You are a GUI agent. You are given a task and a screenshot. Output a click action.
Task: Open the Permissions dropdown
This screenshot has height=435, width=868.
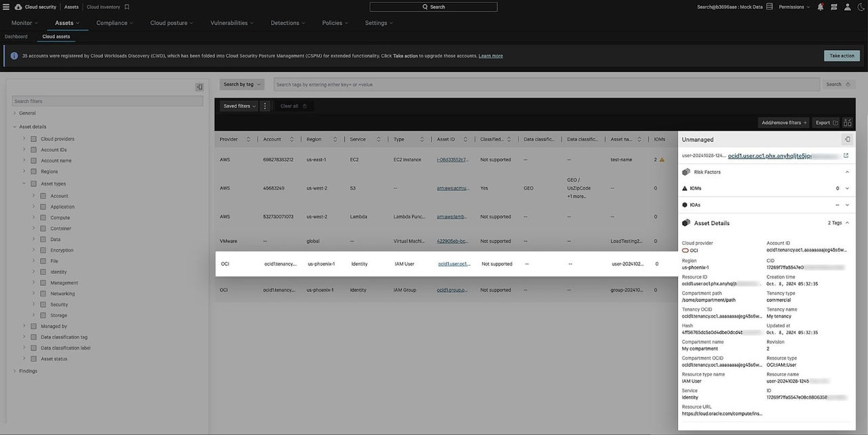pos(794,7)
